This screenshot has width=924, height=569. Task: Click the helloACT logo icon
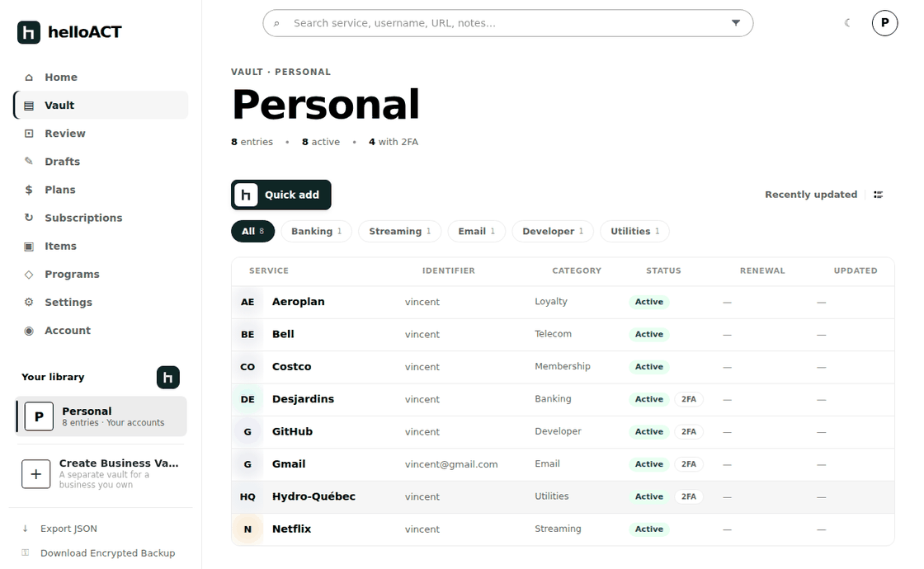pyautogui.click(x=29, y=32)
